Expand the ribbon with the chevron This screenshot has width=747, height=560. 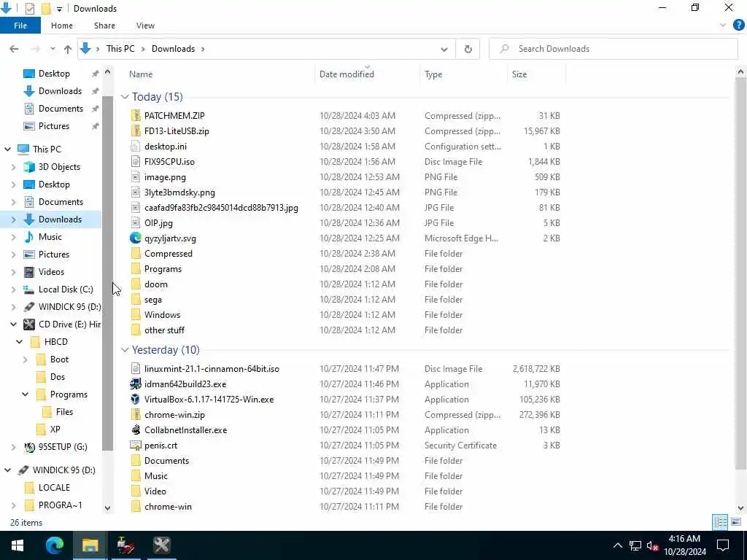[723, 26]
